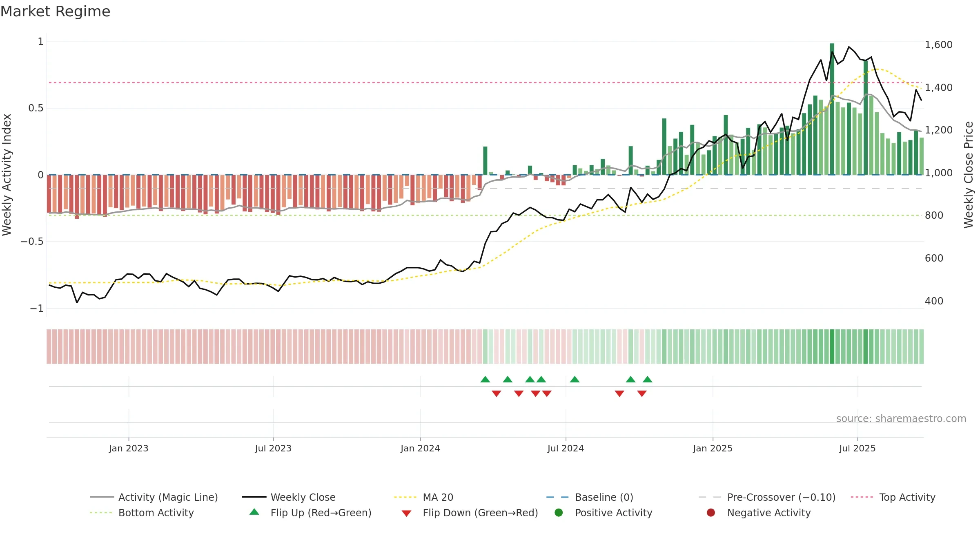This screenshot has width=980, height=551.
Task: Click the first red Flip Down triangle marker
Action: 497,393
